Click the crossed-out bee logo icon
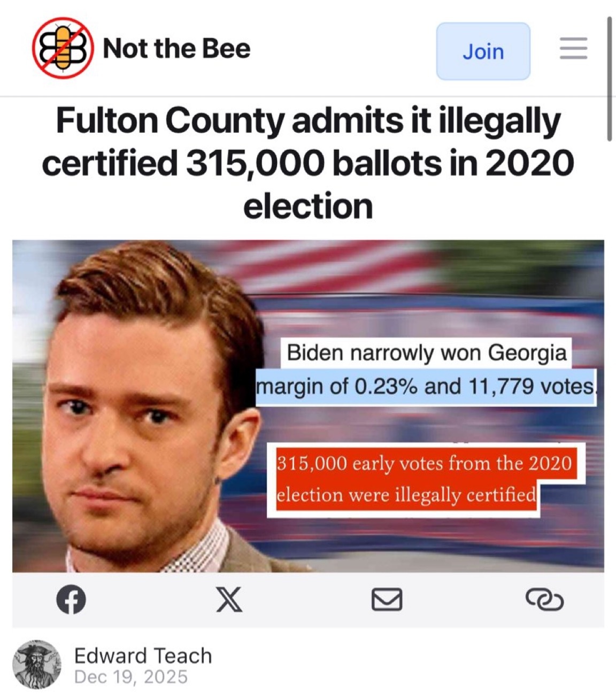This screenshot has width=616, height=697. (x=63, y=48)
